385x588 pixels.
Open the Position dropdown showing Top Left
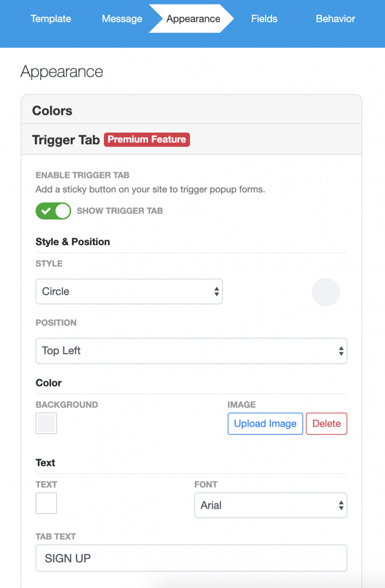[x=192, y=351]
